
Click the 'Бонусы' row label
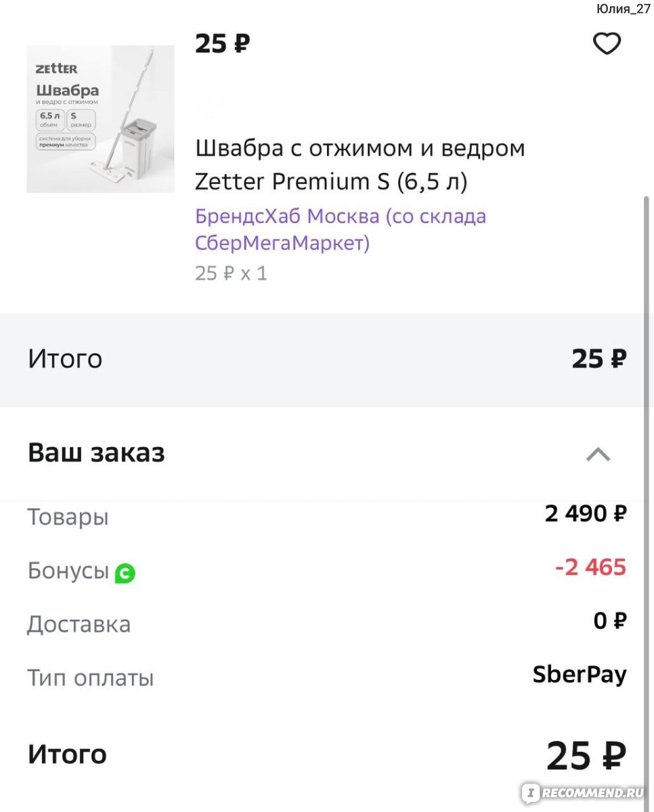(x=68, y=571)
